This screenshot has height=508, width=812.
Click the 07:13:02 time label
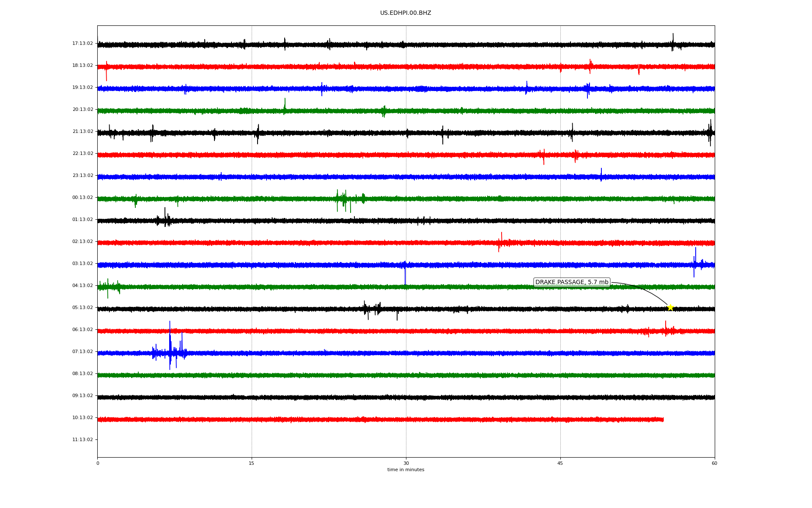pos(82,351)
